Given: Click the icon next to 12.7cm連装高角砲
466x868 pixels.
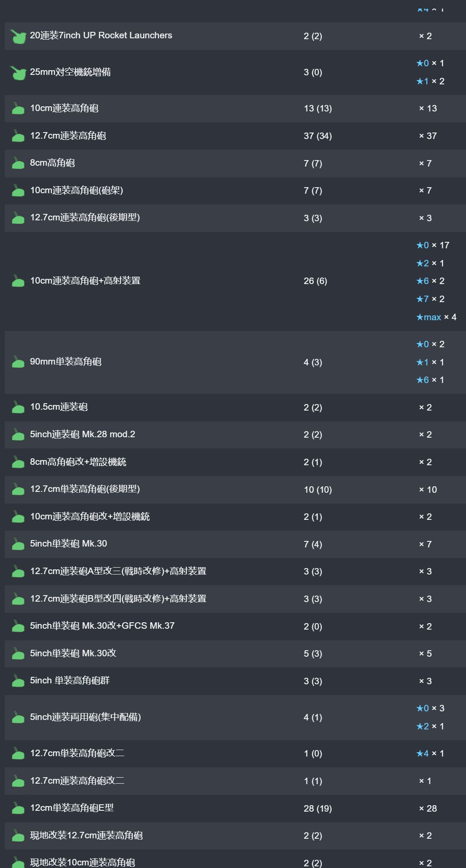Looking at the screenshot, I should (18, 136).
